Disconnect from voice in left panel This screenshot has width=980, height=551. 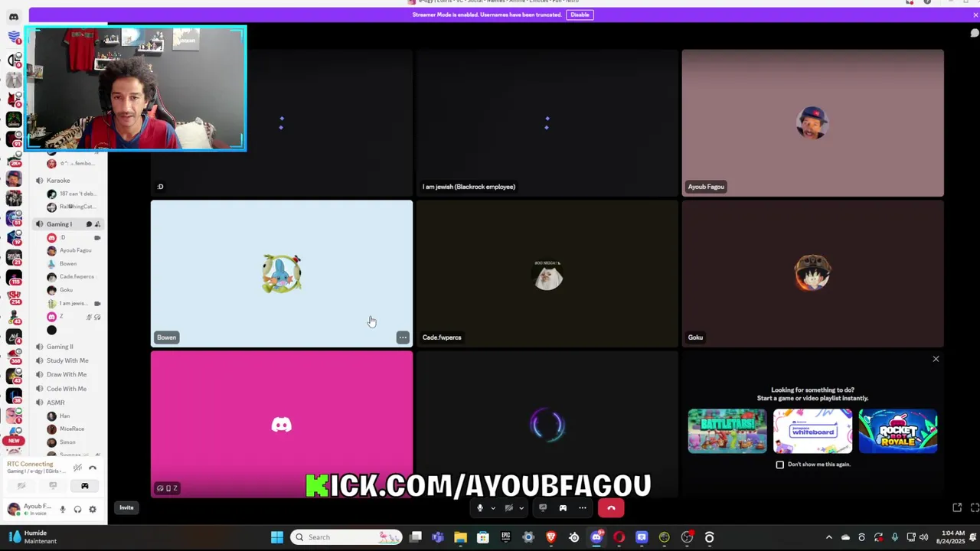(x=93, y=468)
